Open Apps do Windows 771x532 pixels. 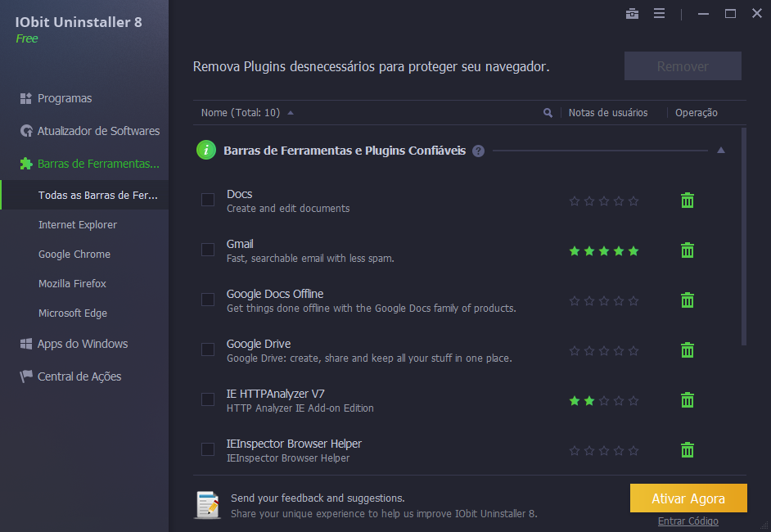(84, 344)
